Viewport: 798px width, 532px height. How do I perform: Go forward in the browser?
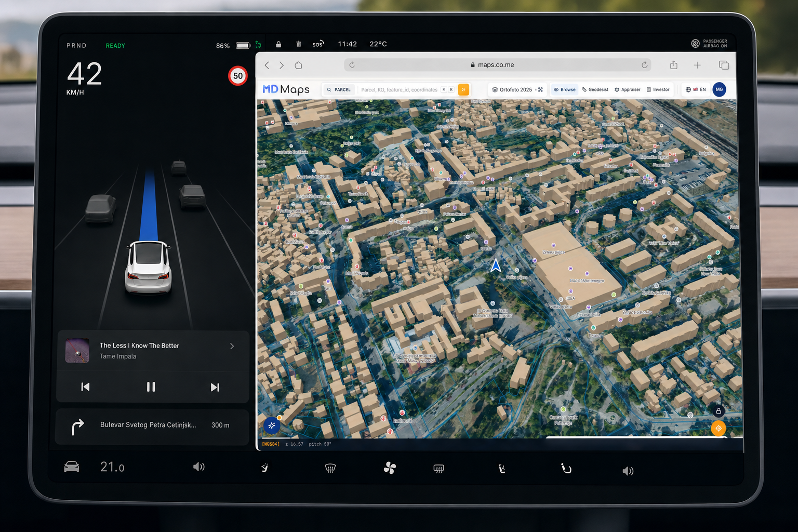coord(282,65)
